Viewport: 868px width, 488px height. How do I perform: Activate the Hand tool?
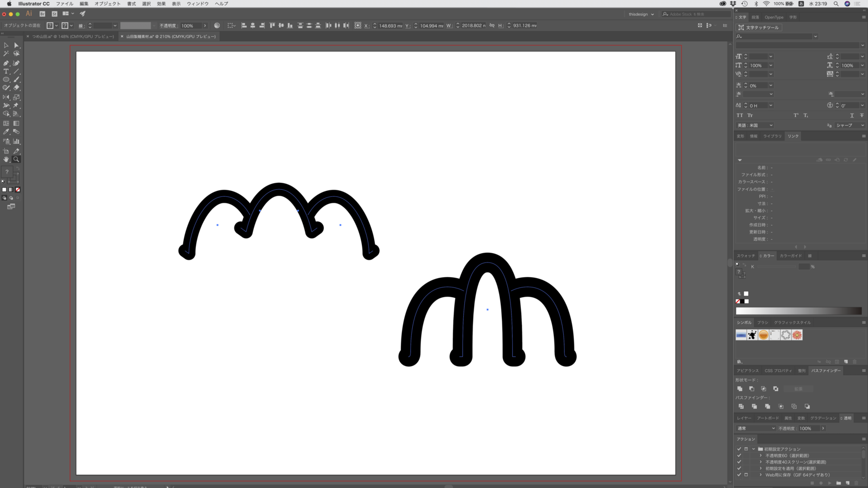point(6,159)
